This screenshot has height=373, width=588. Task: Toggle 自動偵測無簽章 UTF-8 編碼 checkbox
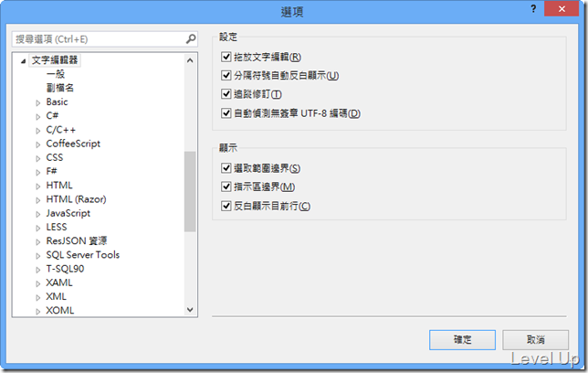tap(226, 113)
